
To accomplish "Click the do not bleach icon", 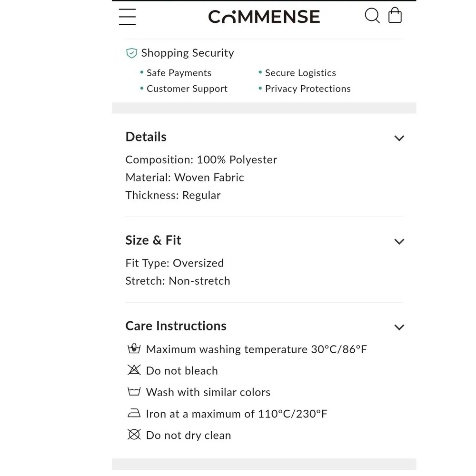I will (134, 370).
